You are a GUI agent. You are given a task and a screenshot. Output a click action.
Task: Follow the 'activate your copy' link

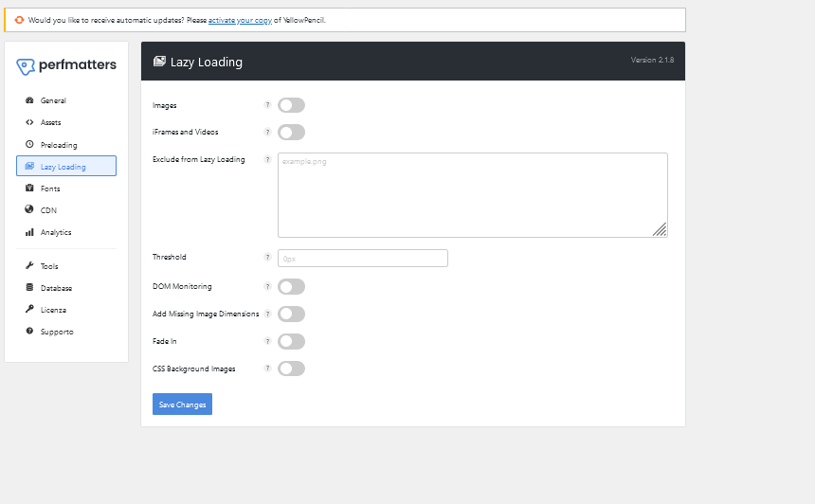click(240, 20)
